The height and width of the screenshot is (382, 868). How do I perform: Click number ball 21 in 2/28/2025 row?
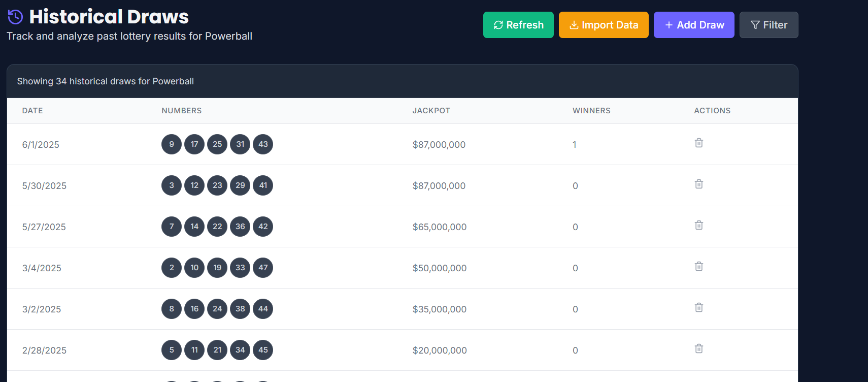click(217, 350)
